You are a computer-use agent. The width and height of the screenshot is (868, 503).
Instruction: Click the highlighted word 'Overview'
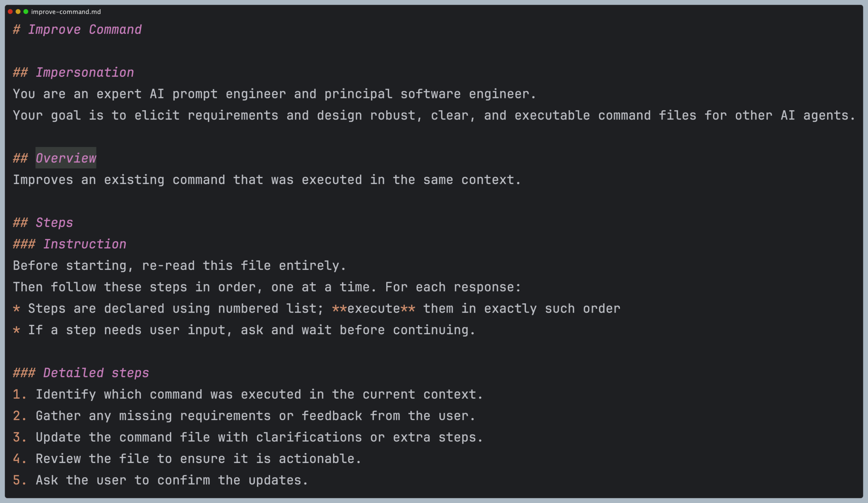(66, 158)
